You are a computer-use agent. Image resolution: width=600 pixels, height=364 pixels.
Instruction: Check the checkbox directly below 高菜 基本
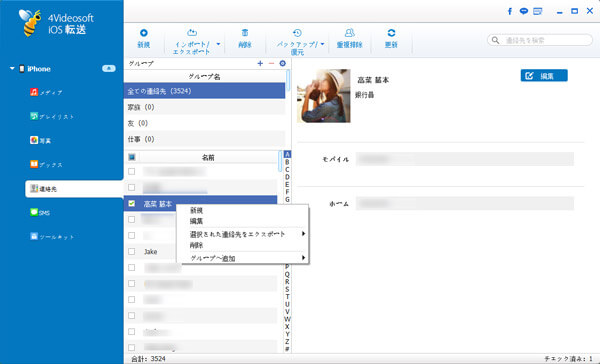[x=132, y=220]
